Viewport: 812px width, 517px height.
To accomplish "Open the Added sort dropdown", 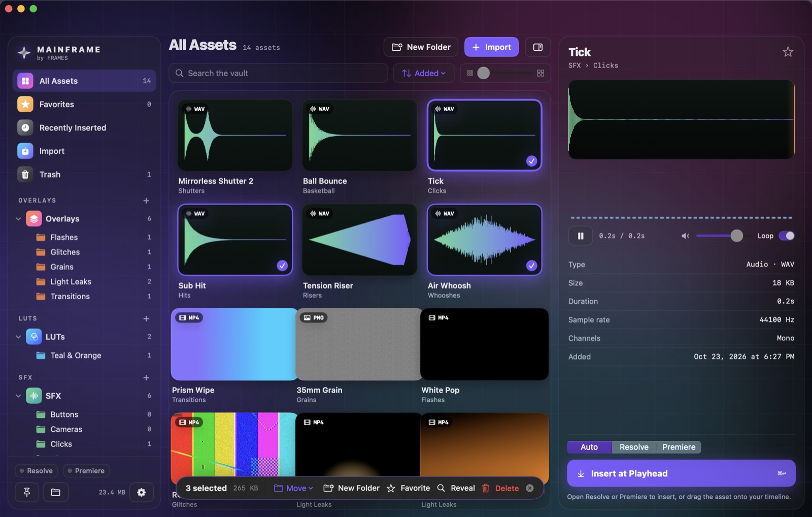I will [424, 73].
